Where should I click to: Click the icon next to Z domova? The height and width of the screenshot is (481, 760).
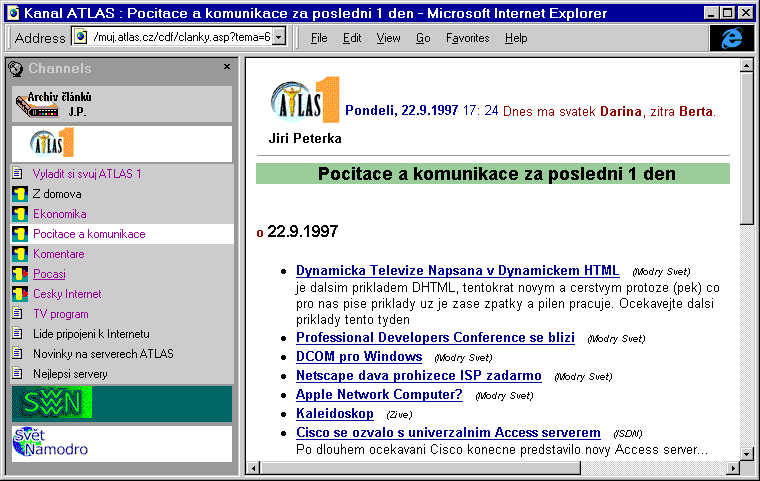pyautogui.click(x=20, y=194)
